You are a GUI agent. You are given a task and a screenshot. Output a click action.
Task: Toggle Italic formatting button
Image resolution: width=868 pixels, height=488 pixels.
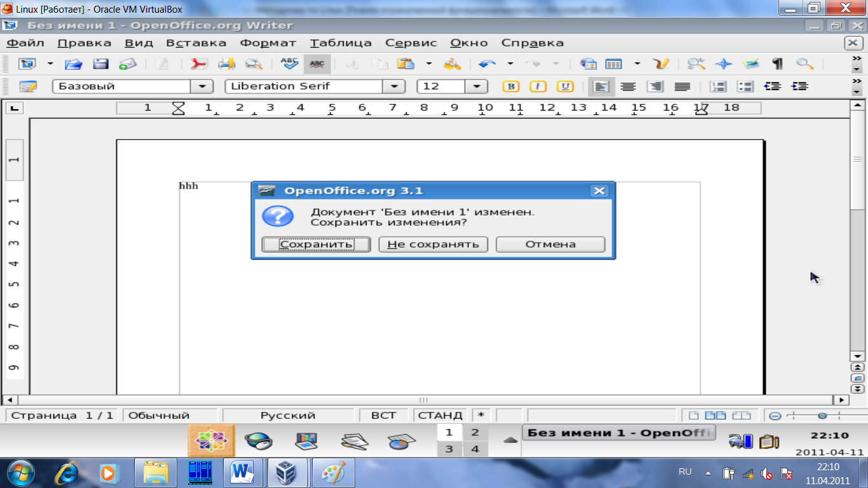[x=538, y=86]
